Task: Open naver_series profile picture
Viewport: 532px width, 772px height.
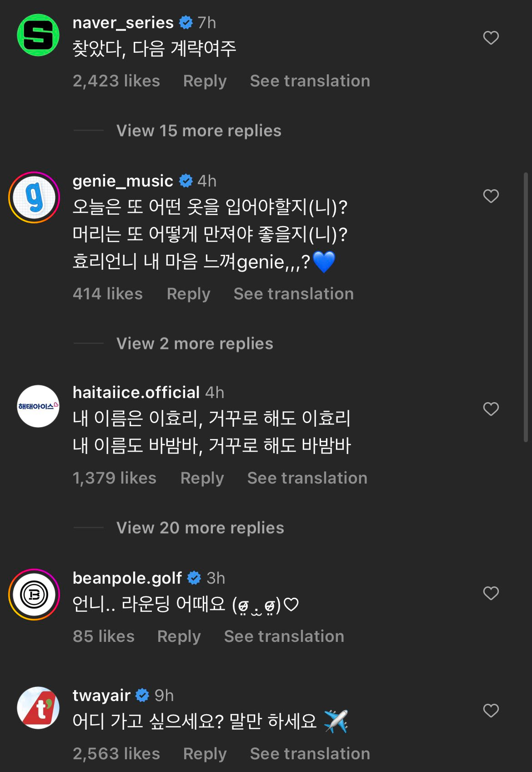Action: coord(38,35)
